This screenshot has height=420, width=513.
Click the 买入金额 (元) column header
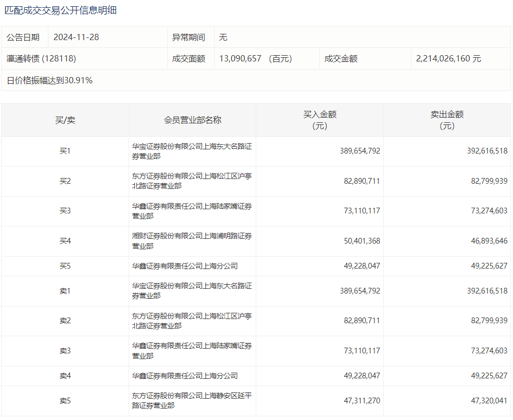(320, 120)
